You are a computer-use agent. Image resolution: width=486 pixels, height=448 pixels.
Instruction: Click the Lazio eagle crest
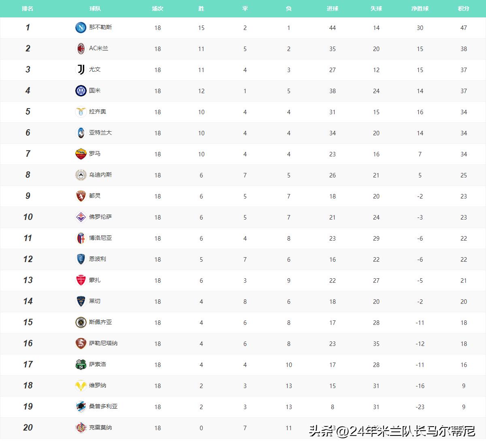pos(81,112)
